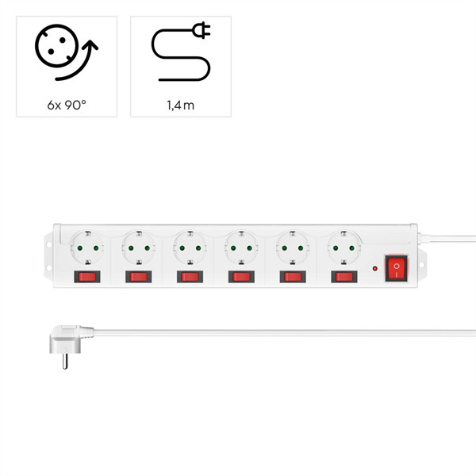476x476 pixels.
Task: Toggle the first socket's red switch
Action: (x=87, y=277)
